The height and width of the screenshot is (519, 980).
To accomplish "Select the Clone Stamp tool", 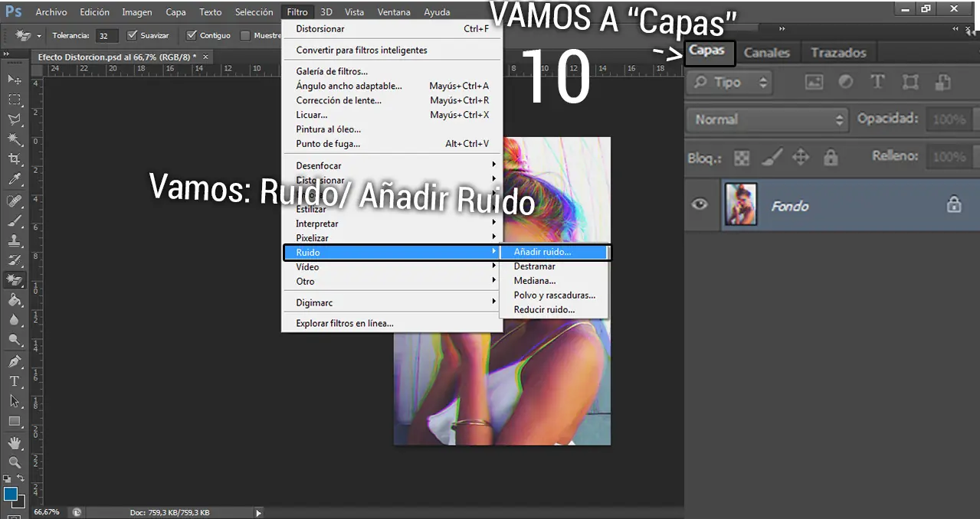I will click(15, 241).
